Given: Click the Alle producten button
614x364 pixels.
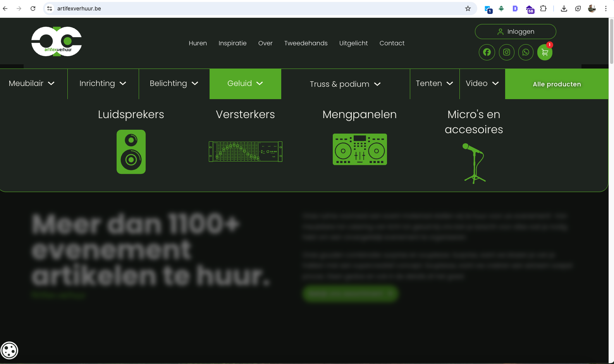Looking at the screenshot, I should click(557, 84).
